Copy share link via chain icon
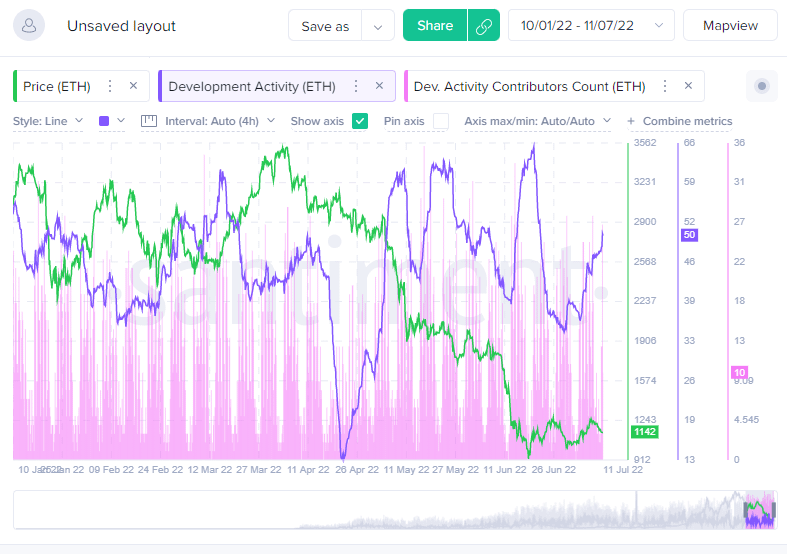787x554 pixels. (x=483, y=26)
